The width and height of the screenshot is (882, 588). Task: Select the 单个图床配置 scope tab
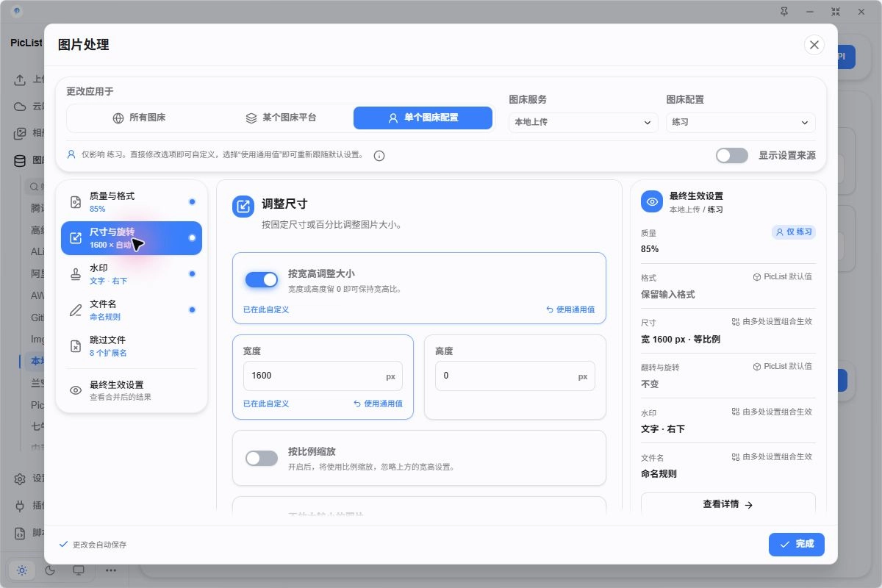coord(423,118)
